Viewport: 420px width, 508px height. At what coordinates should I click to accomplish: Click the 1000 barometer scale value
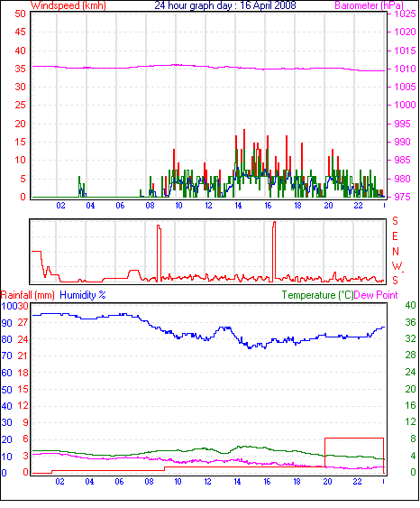[405, 105]
